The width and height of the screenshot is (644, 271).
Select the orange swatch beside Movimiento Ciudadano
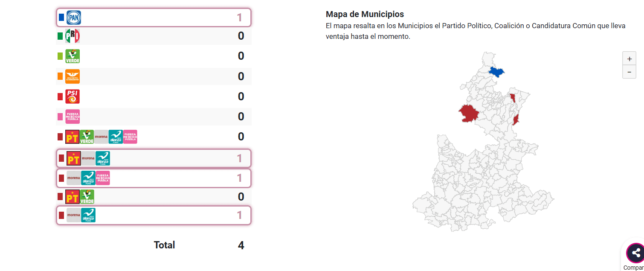pyautogui.click(x=60, y=76)
